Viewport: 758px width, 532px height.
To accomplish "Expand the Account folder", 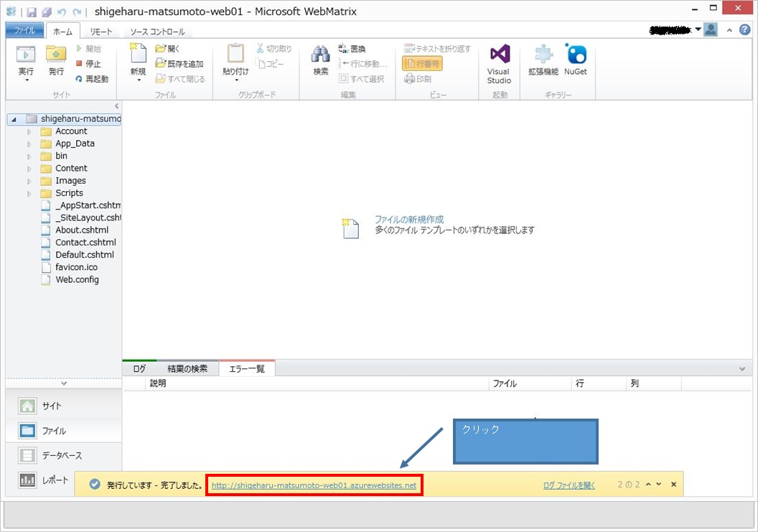I will pyautogui.click(x=29, y=131).
